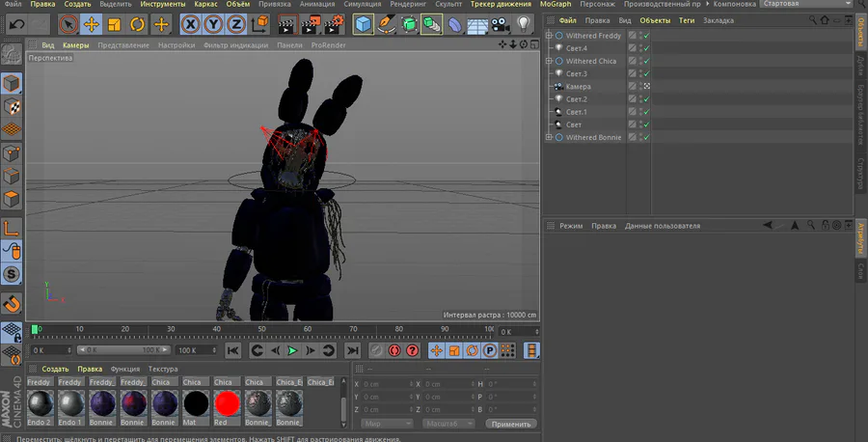The width and height of the screenshot is (868, 442).
Task: Open Масштаб size mode dropdown
Action: point(448,424)
